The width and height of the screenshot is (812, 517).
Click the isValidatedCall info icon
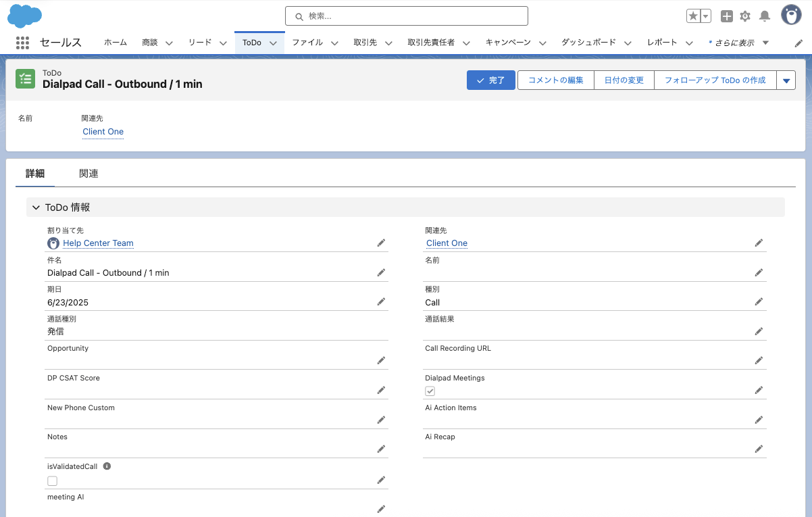click(107, 466)
